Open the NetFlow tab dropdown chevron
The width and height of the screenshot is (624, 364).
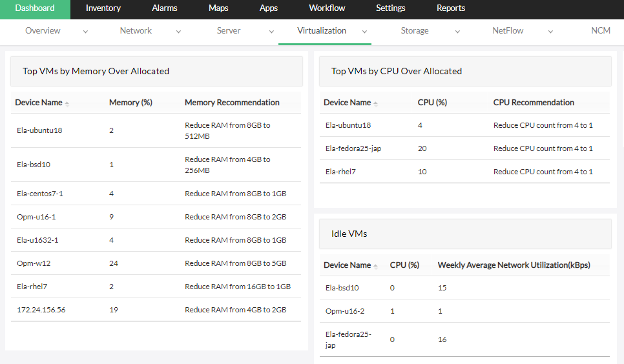point(550,31)
